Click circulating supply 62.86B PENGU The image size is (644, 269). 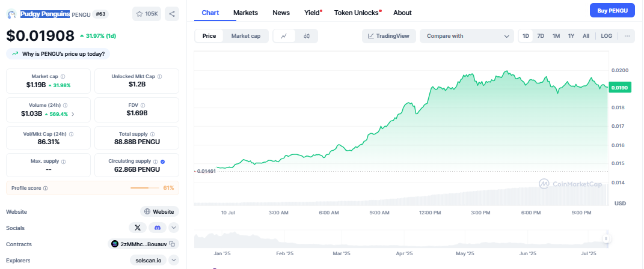click(x=136, y=169)
